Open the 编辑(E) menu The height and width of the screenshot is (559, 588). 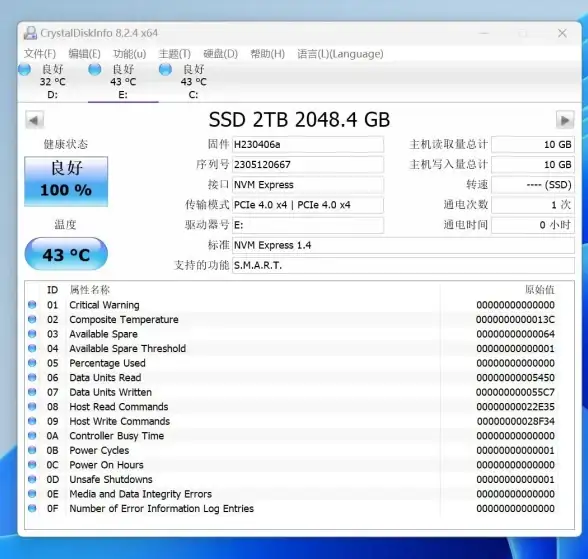click(x=84, y=54)
